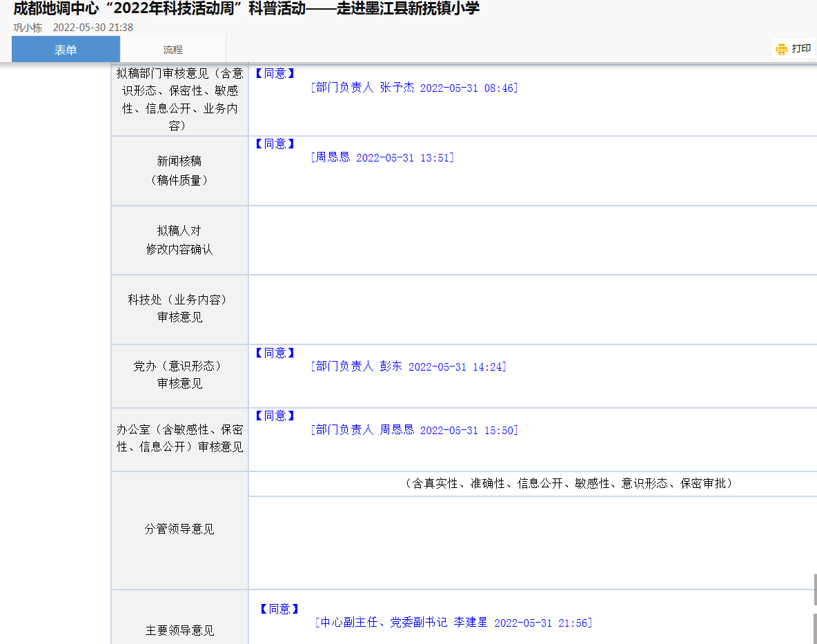Click author name 巩小栋 under the title
817x644 pixels.
coord(28,28)
